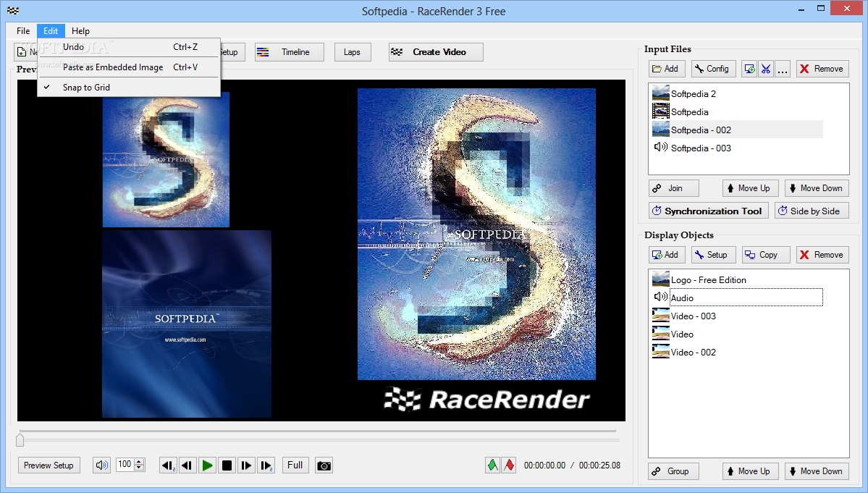868x493 pixels.
Task: Take a snapshot with the camera icon
Action: [324, 465]
